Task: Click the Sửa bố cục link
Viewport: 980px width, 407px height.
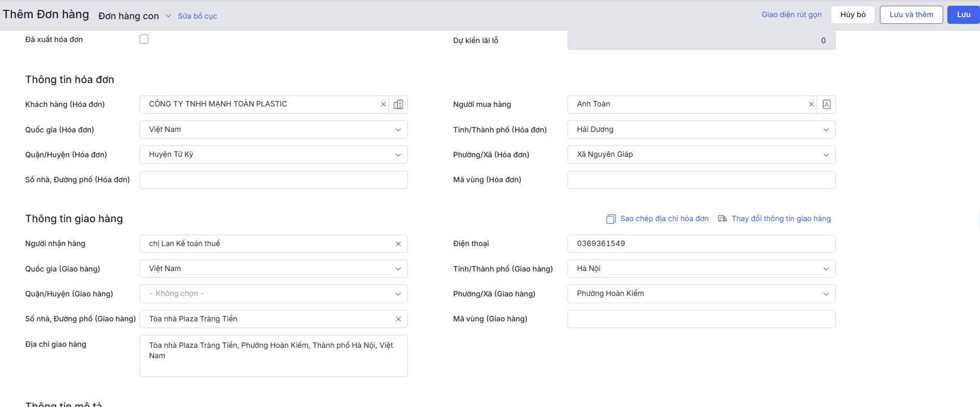Action: point(197,16)
